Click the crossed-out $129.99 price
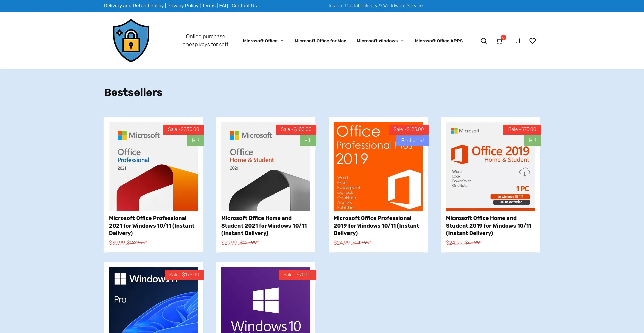644x333 pixels. (x=249, y=242)
